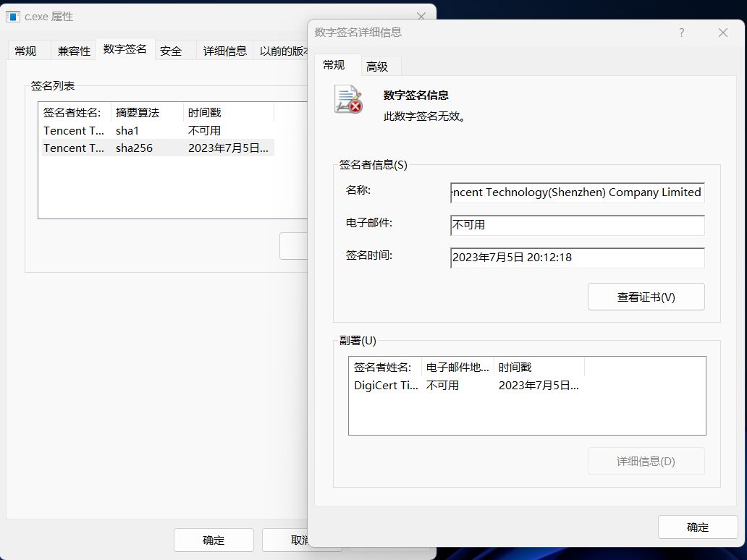Click the partially hidden 取消 button in properties
This screenshot has width=747, height=560.
pos(285,540)
